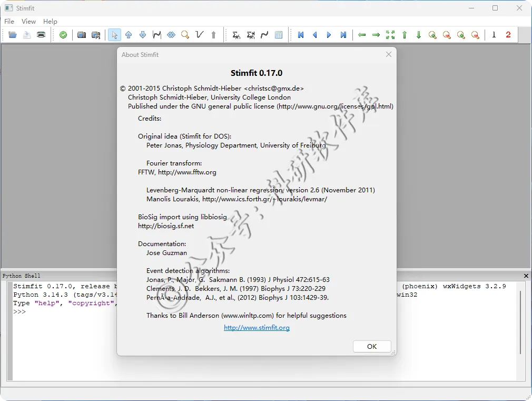Screen dimensions: 532x401
Task: Select the curve fit cursor tool
Action: 157,35
